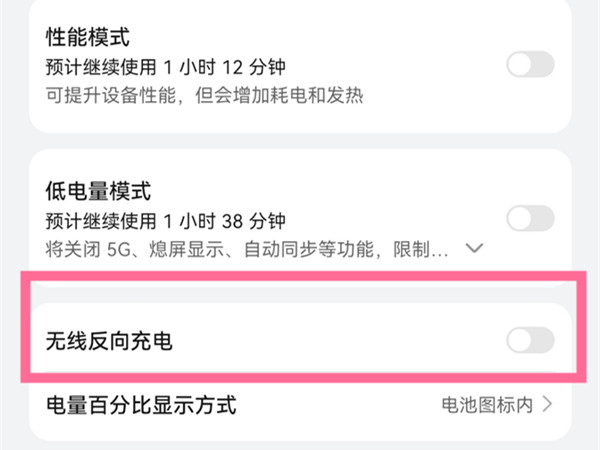Enable the 性能模式 switch
The height and width of the screenshot is (450, 600).
coord(530,66)
